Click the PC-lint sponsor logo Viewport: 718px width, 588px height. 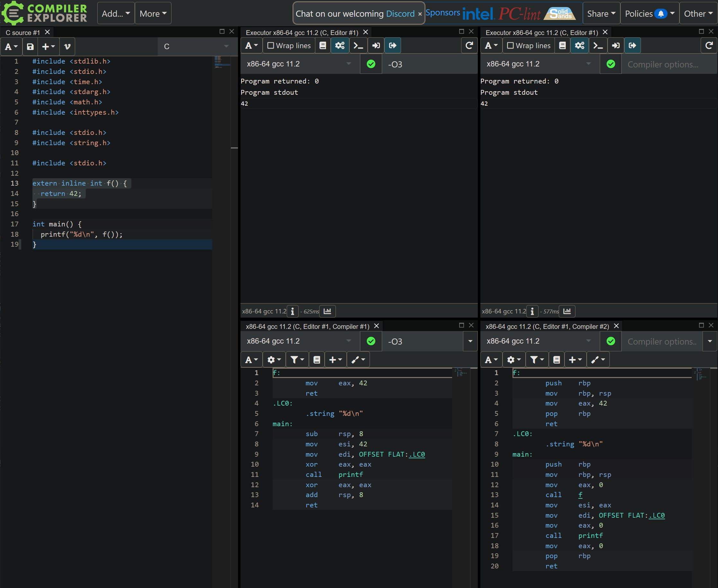click(519, 14)
